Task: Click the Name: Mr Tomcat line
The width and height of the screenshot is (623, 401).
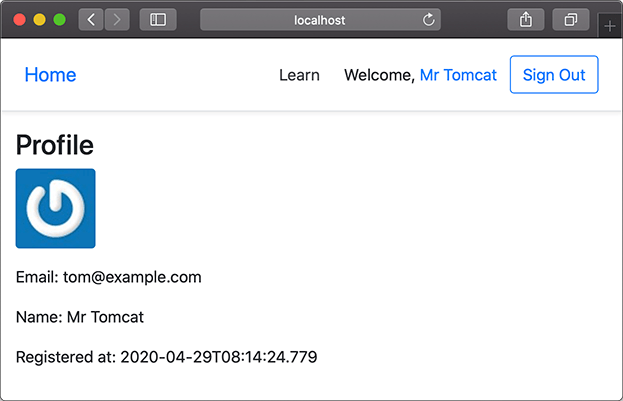Action: click(x=80, y=317)
